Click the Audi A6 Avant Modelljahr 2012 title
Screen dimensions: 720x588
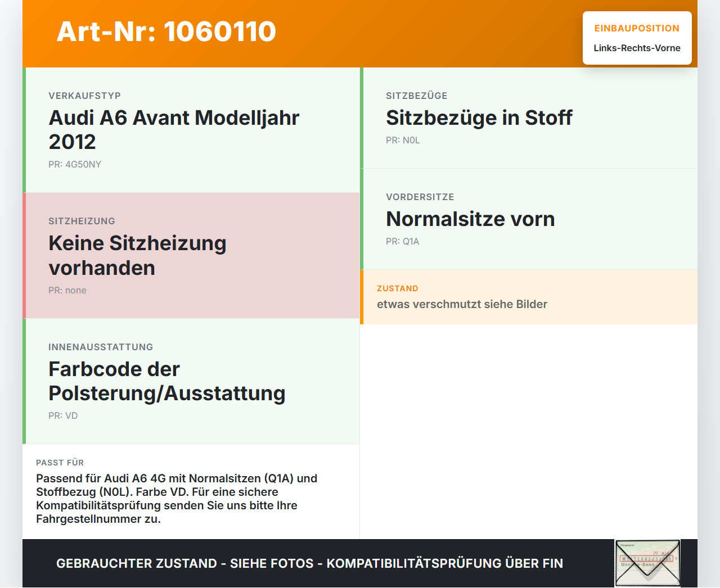tap(174, 129)
